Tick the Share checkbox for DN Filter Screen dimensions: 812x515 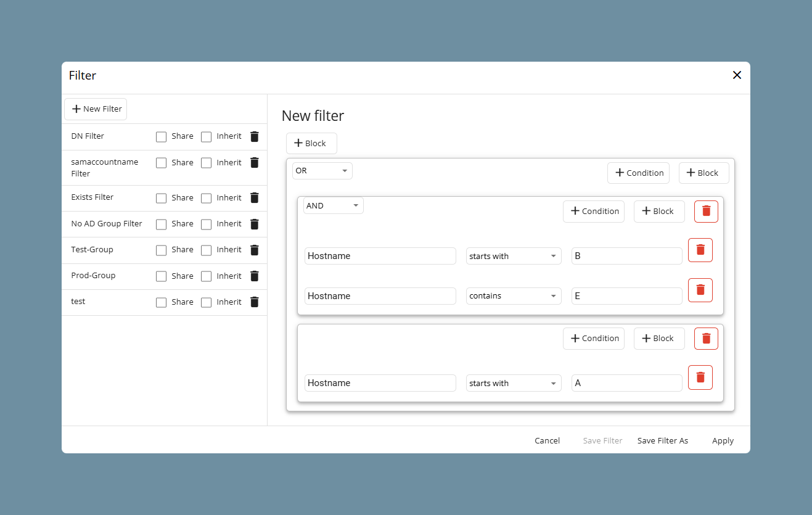(x=161, y=136)
